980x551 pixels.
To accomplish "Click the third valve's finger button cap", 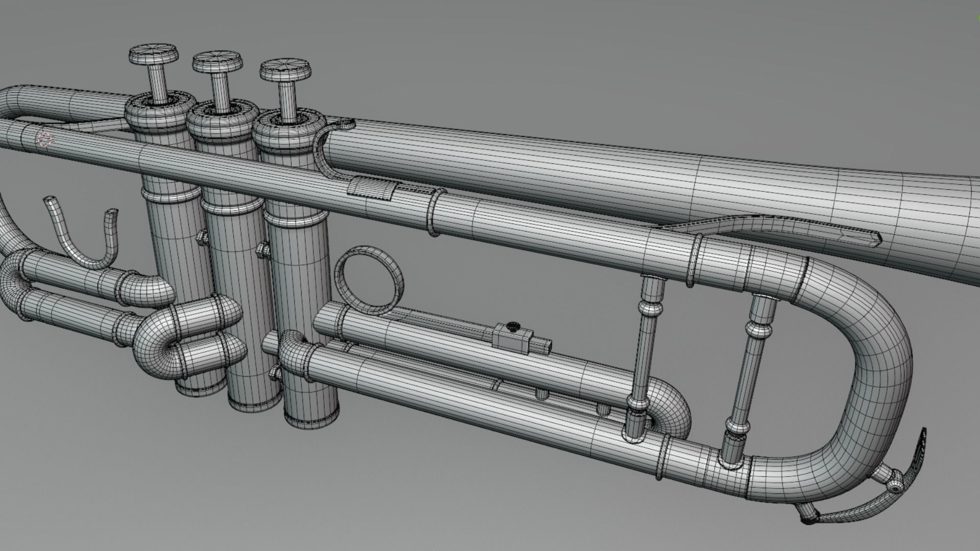I will tap(285, 69).
